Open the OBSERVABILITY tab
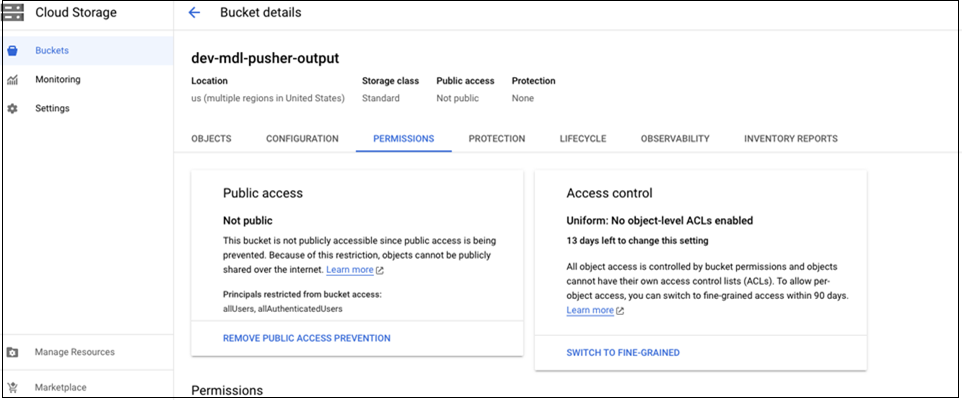Screen dimensions: 962x400 point(675,139)
